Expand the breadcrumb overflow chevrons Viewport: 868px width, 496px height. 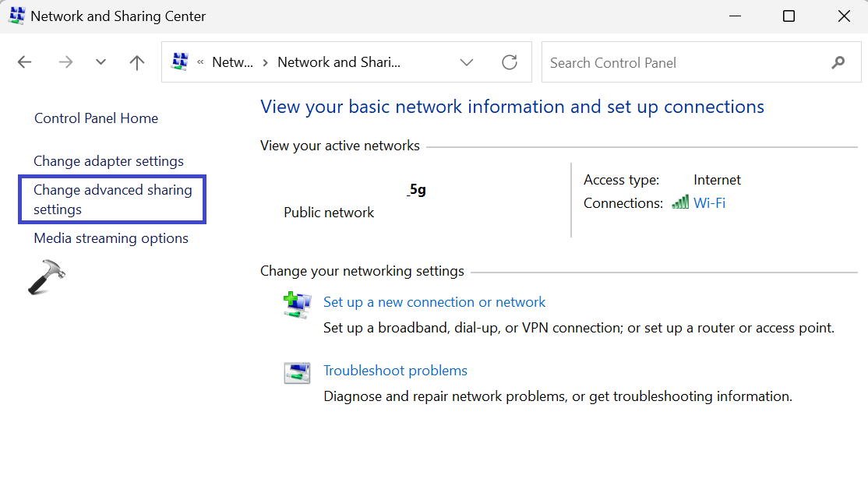[201, 63]
